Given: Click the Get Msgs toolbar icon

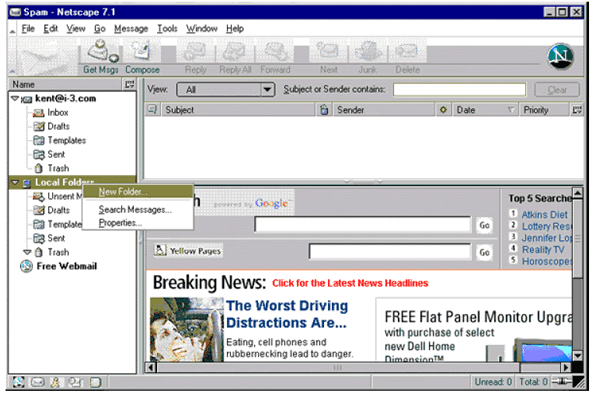Looking at the screenshot, I should tap(101, 51).
